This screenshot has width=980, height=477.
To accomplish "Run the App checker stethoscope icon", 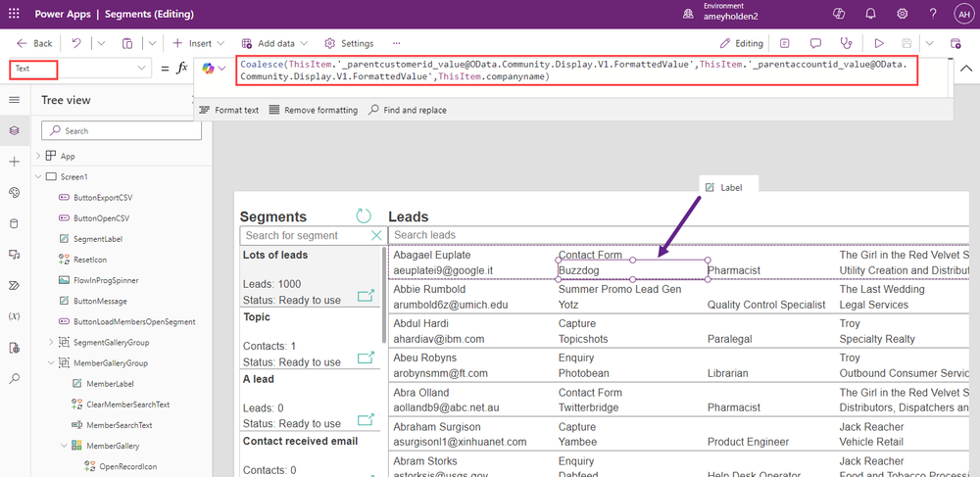I will [x=847, y=43].
